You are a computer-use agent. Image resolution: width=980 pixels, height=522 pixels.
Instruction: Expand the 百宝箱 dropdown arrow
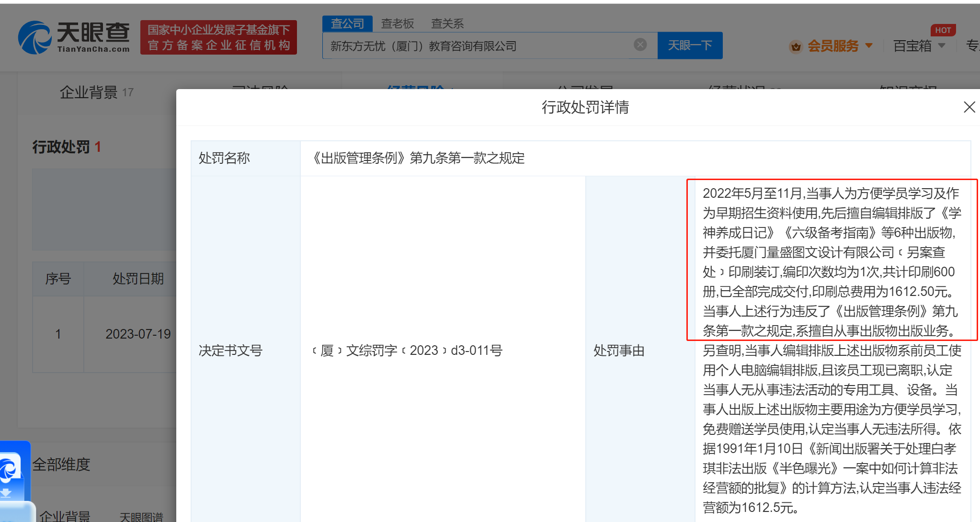tap(942, 46)
